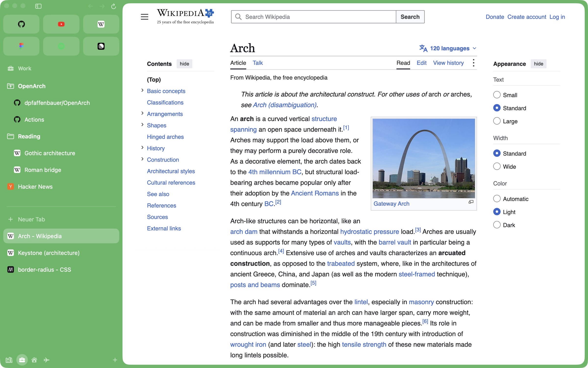The image size is (588, 368).
Task: Open the Edit tab
Action: 422,63
